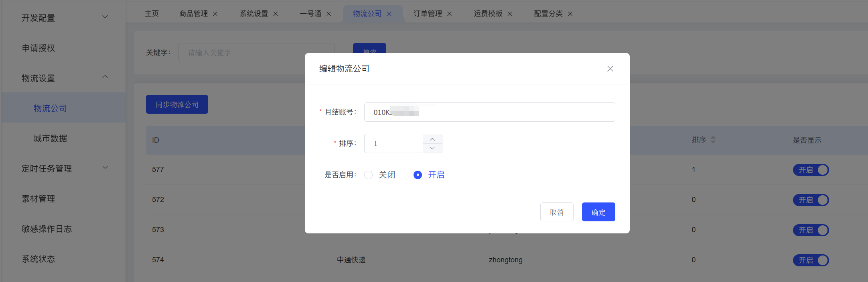Select the 关闭 radio option

(x=369, y=175)
